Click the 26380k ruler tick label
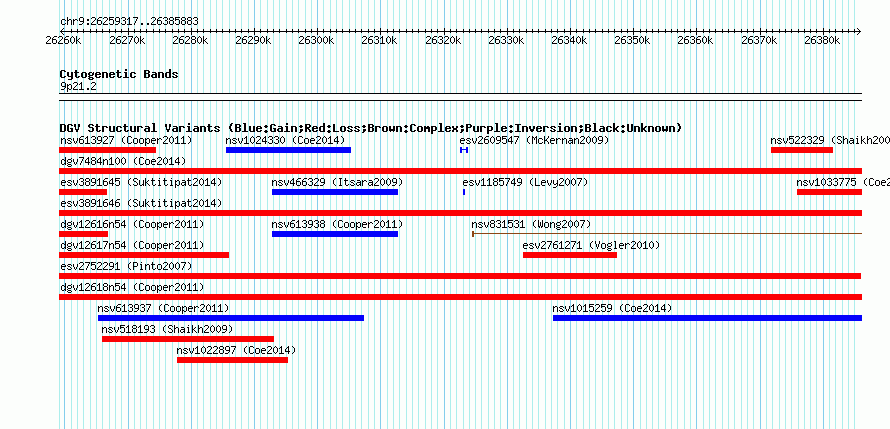 pos(824,40)
